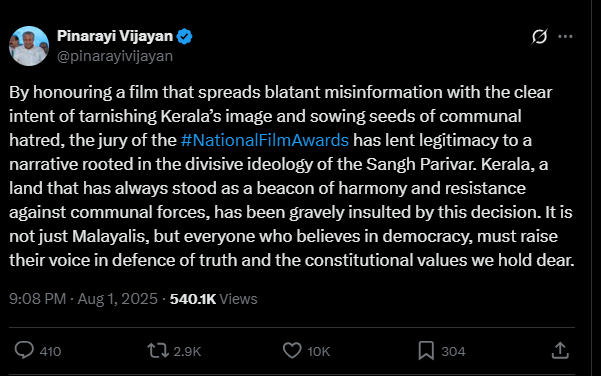
Task: Click the Aug 1, 2025 date
Action: click(118, 299)
